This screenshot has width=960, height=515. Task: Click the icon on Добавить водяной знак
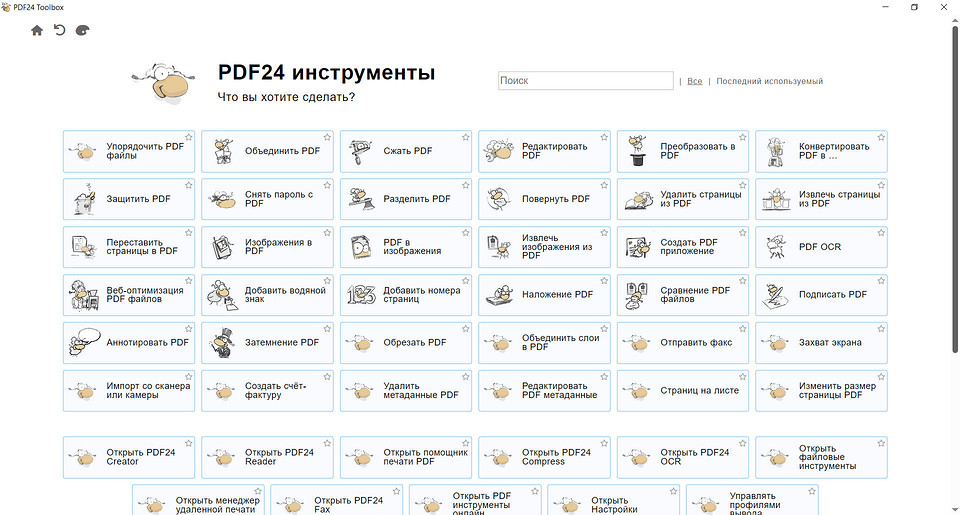pos(222,295)
